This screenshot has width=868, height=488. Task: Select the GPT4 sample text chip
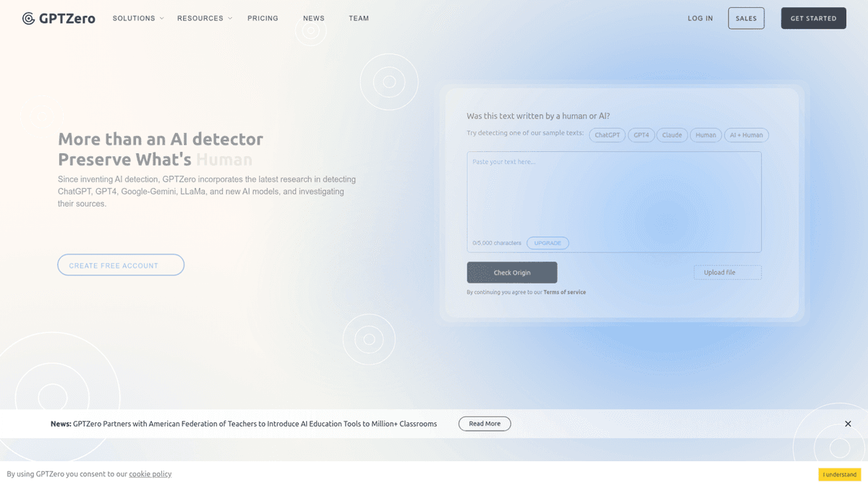[x=641, y=135]
